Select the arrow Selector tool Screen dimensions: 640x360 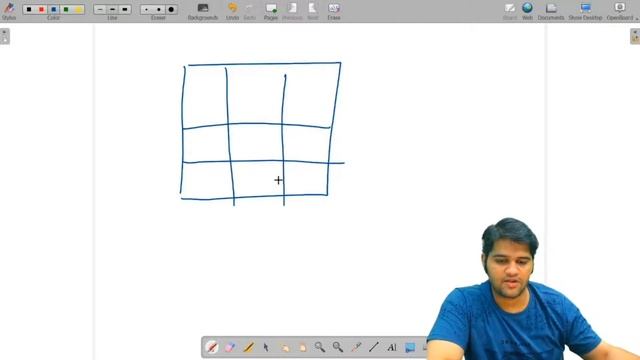pyautogui.click(x=266, y=347)
